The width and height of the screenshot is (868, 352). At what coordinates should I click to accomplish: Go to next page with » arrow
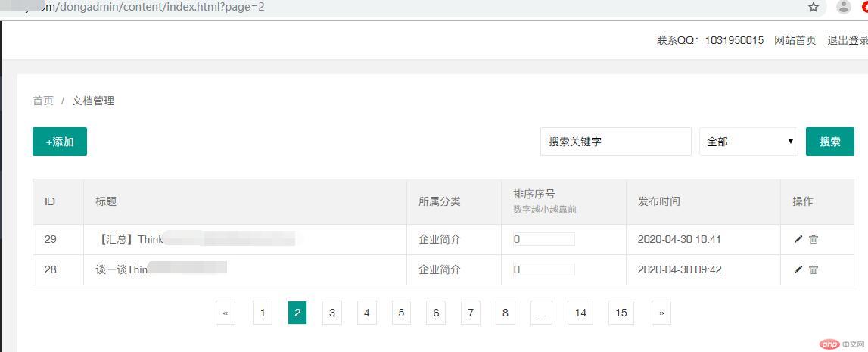(x=661, y=313)
